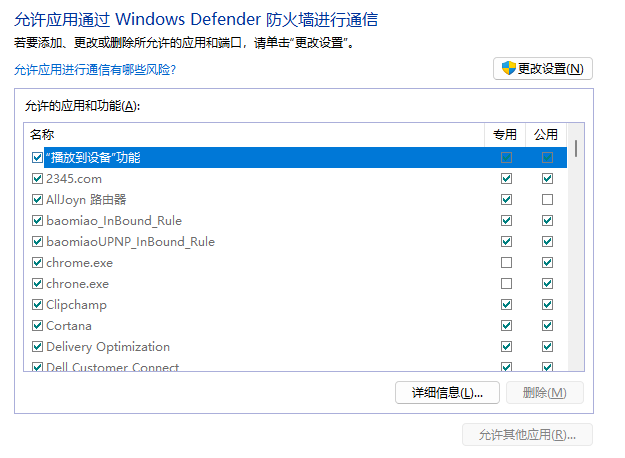Screen dimensions: 625x458
Task: Open 允许应用进行通信有哪些风险 help link
Action: [95, 70]
